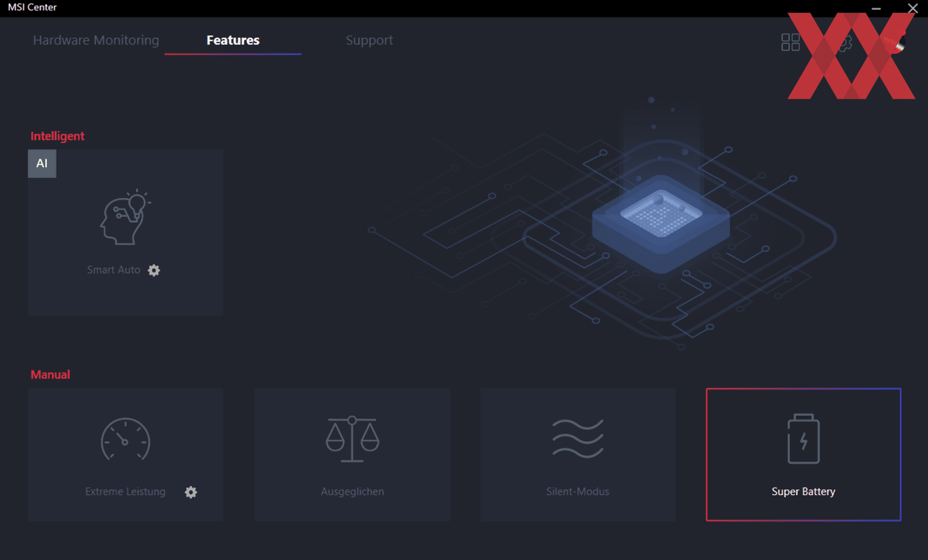
Task: Close the MSI Center window
Action: 913,8
